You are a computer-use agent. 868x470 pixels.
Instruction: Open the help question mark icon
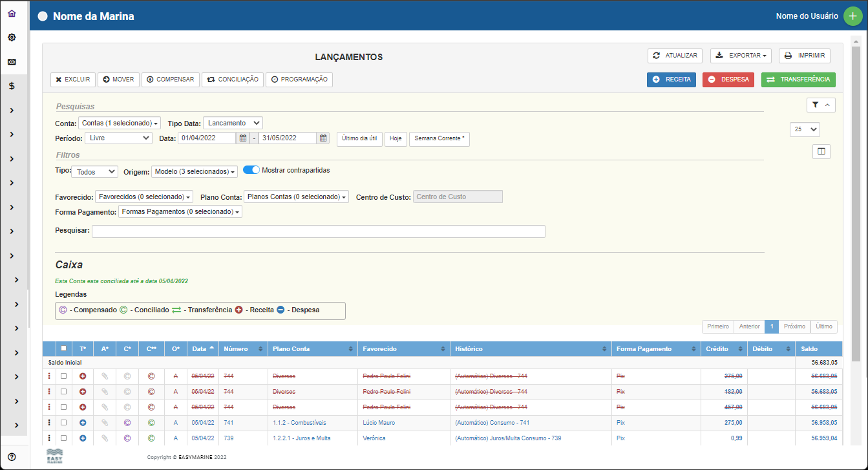coord(12,456)
